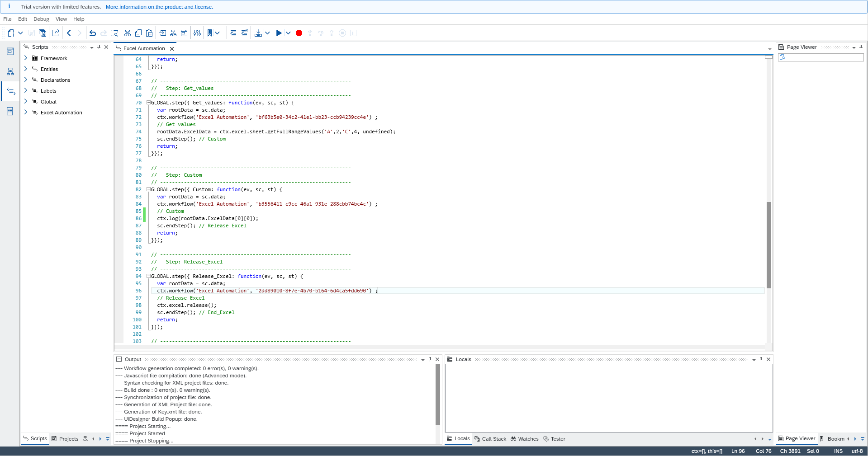Click the Export project toolbar icon

point(56,33)
